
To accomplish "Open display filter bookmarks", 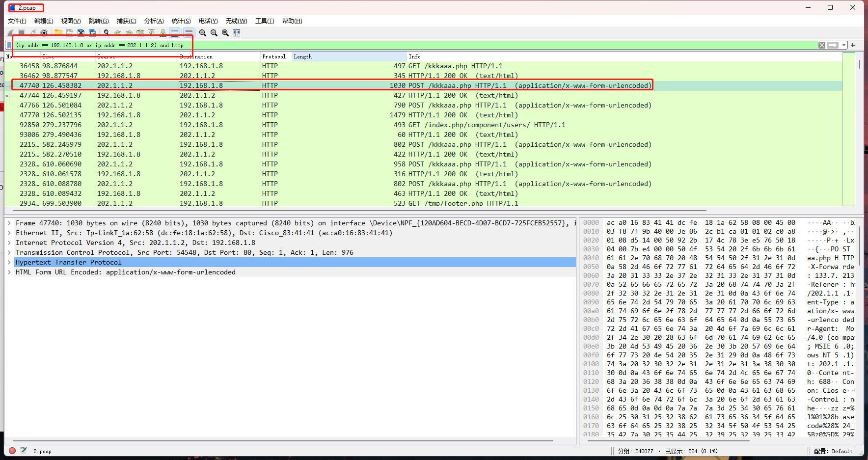I will click(x=9, y=45).
